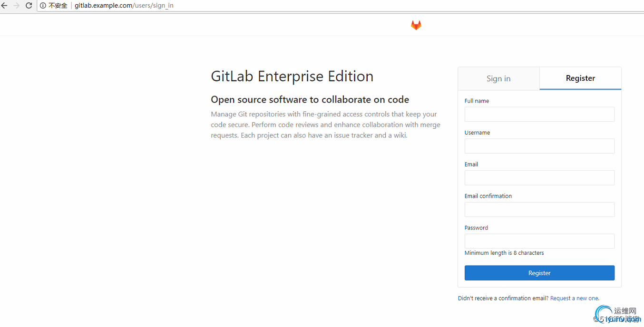Follow the 'Request a new one' link

574,298
